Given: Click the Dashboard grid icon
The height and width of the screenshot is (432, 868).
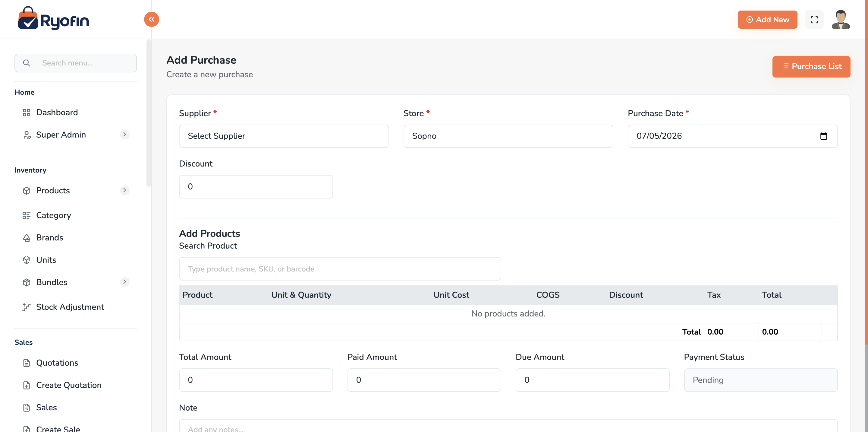Looking at the screenshot, I should [x=27, y=113].
